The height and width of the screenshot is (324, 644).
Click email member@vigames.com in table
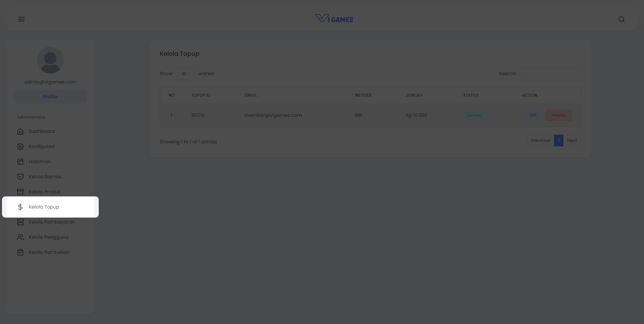[273, 115]
